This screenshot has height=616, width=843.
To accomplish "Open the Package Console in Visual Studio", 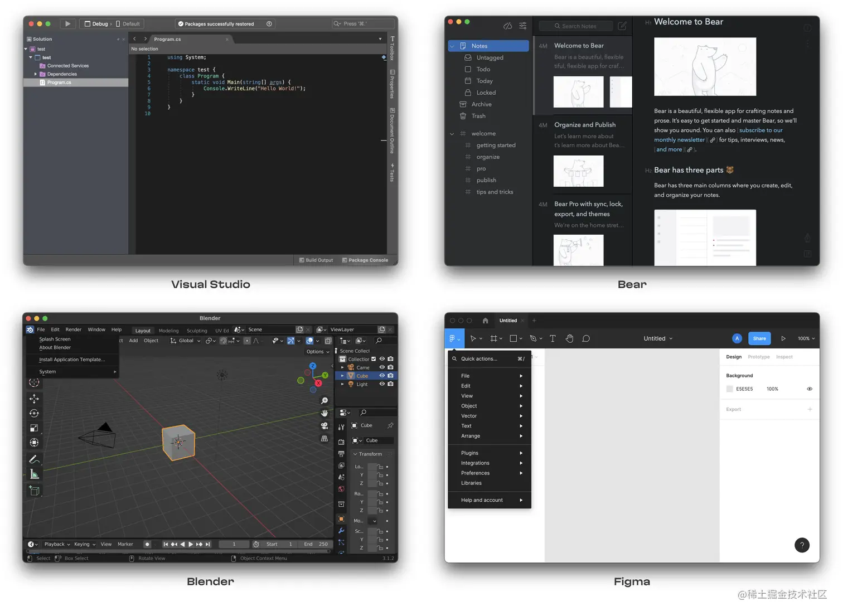I will tap(365, 260).
